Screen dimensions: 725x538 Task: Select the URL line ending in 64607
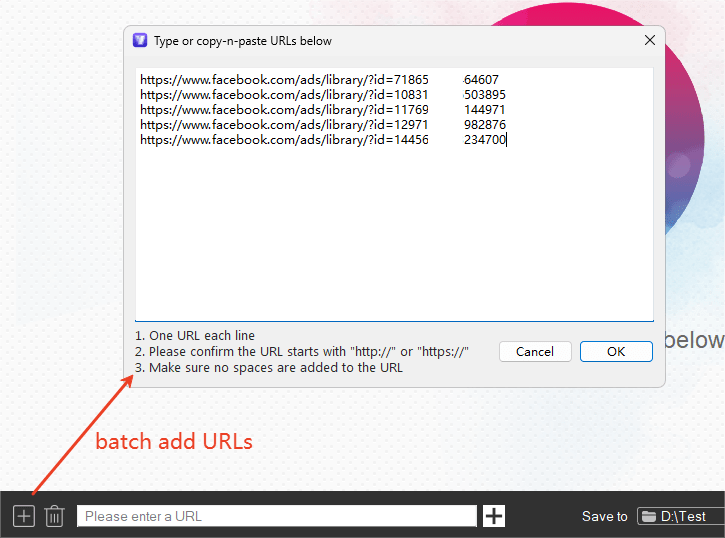319,80
